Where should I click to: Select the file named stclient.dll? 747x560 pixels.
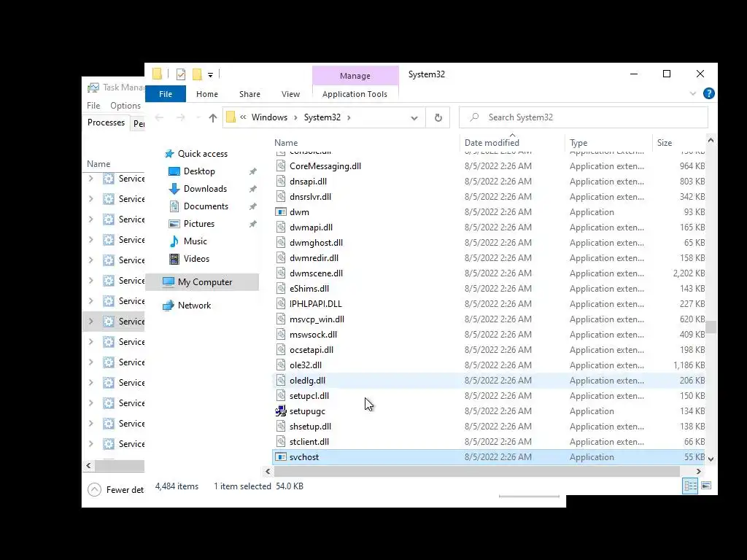coord(309,442)
